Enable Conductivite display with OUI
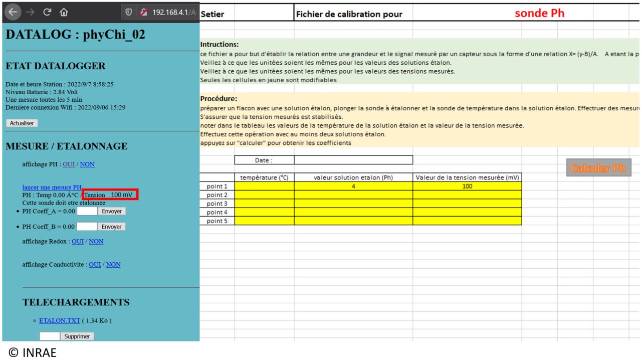The height and width of the screenshot is (361, 644). [95, 264]
